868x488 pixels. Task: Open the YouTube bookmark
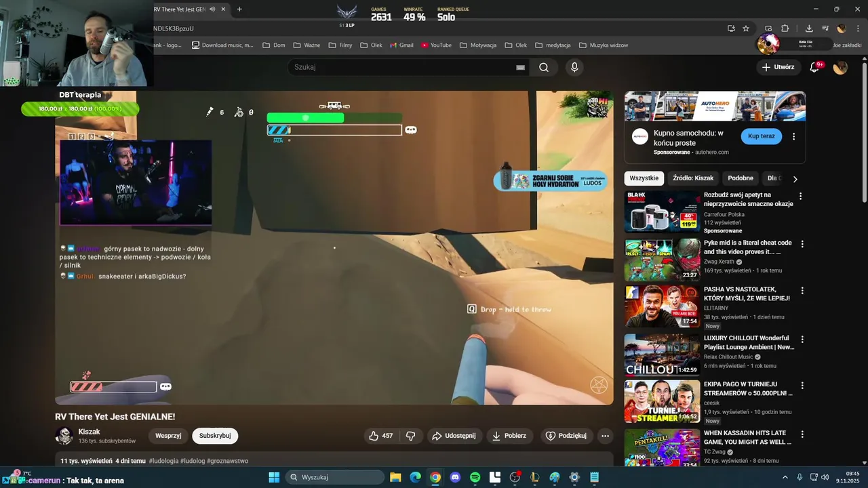436,45
